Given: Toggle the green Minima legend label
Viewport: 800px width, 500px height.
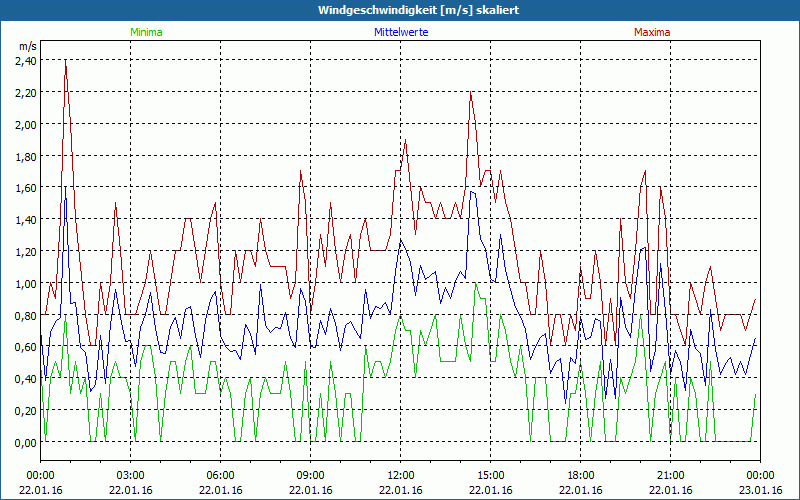Looking at the screenshot, I should point(146,32).
